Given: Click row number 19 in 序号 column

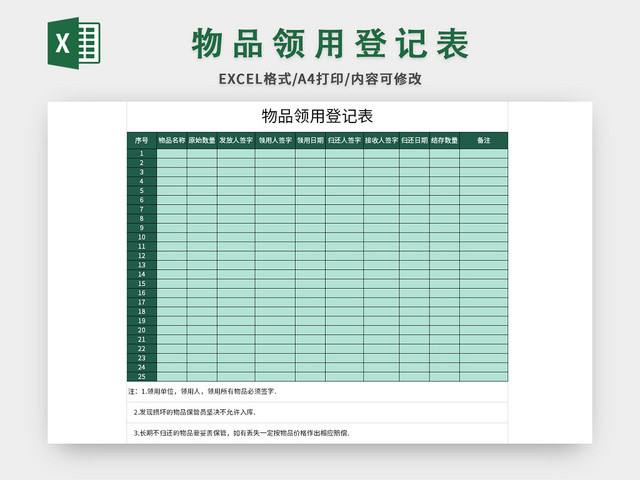Looking at the screenshot, I should [x=142, y=321].
